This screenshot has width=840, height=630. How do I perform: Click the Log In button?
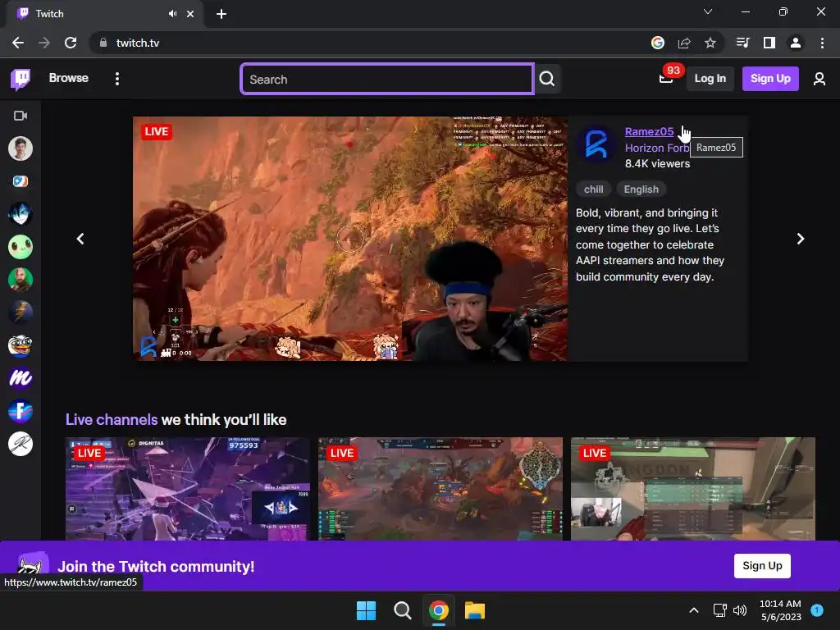click(710, 79)
